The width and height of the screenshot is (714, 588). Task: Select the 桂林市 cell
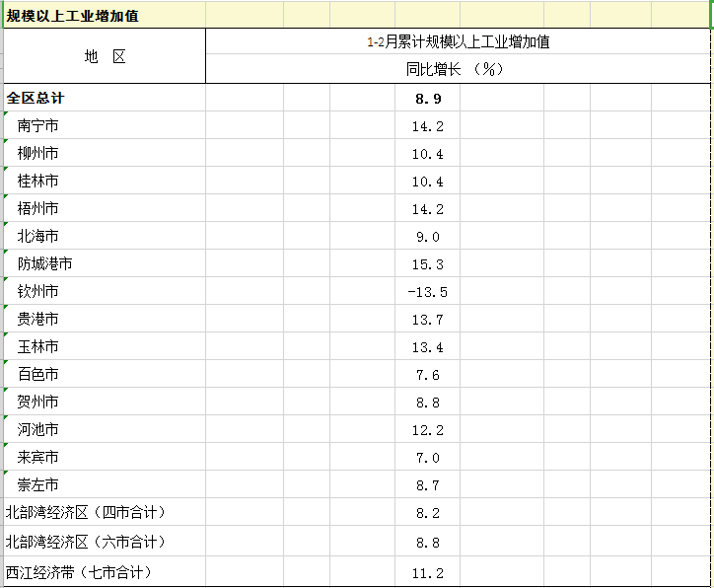(x=105, y=181)
